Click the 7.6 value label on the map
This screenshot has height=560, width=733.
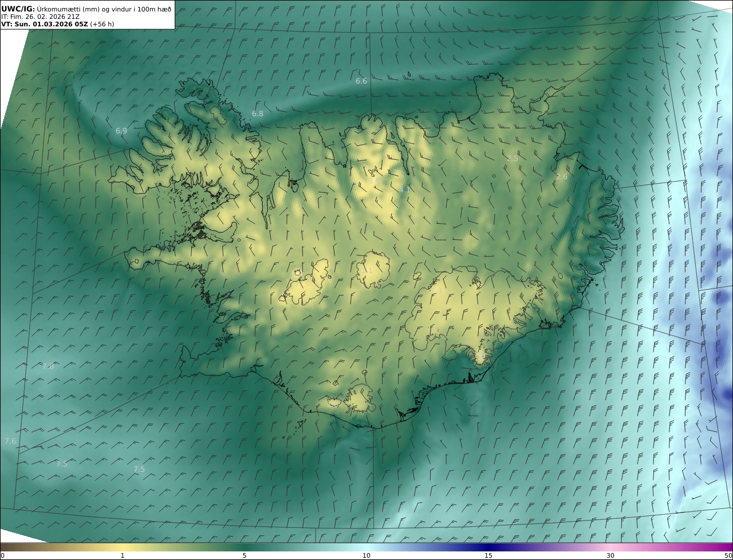[10, 441]
